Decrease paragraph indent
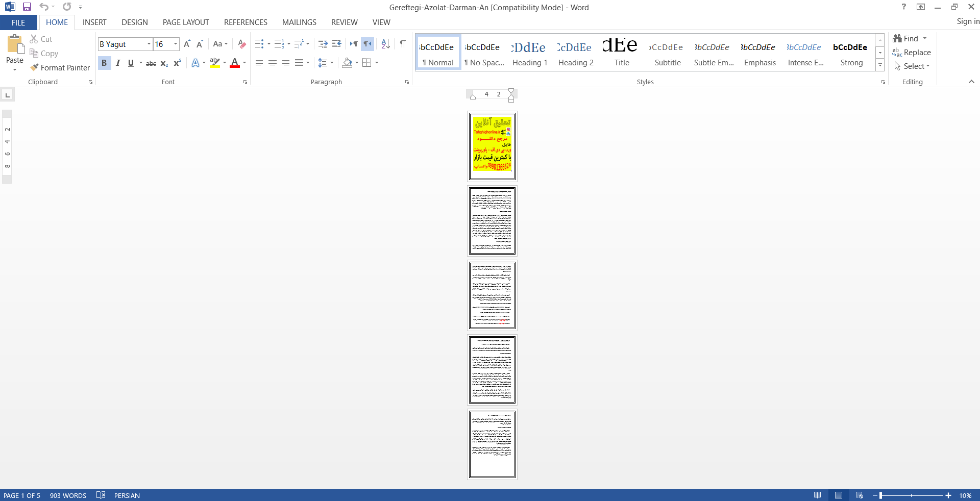The height and width of the screenshot is (501, 980). pos(323,44)
